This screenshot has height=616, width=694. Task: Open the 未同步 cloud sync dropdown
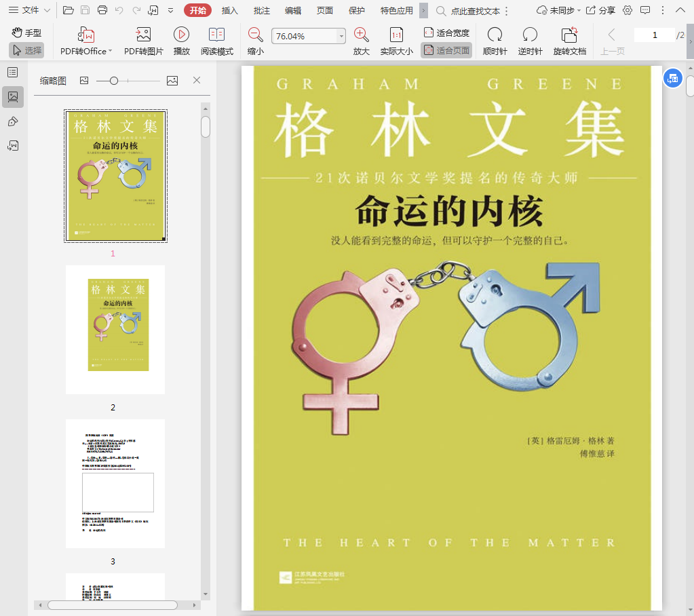[x=558, y=10]
